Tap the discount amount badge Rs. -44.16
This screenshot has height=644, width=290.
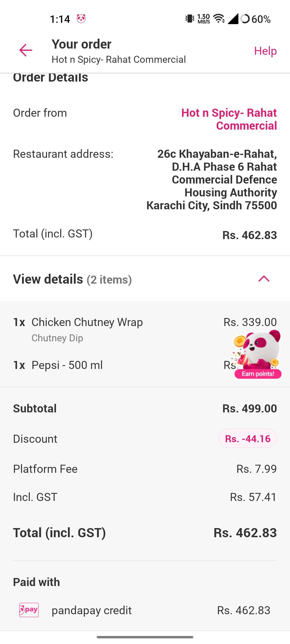point(248,439)
